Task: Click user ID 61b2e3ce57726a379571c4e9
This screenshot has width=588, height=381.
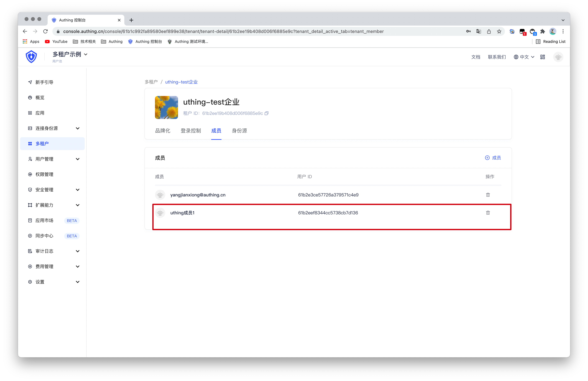Action: pos(328,195)
